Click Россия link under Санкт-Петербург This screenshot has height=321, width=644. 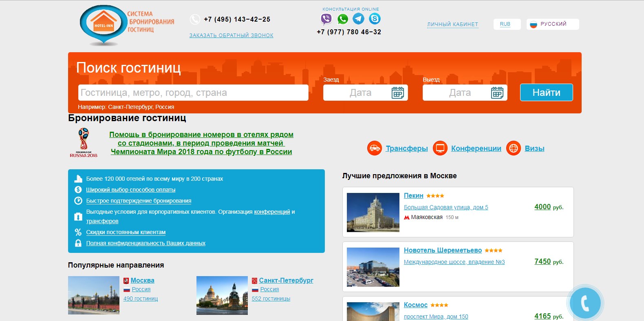pos(269,289)
